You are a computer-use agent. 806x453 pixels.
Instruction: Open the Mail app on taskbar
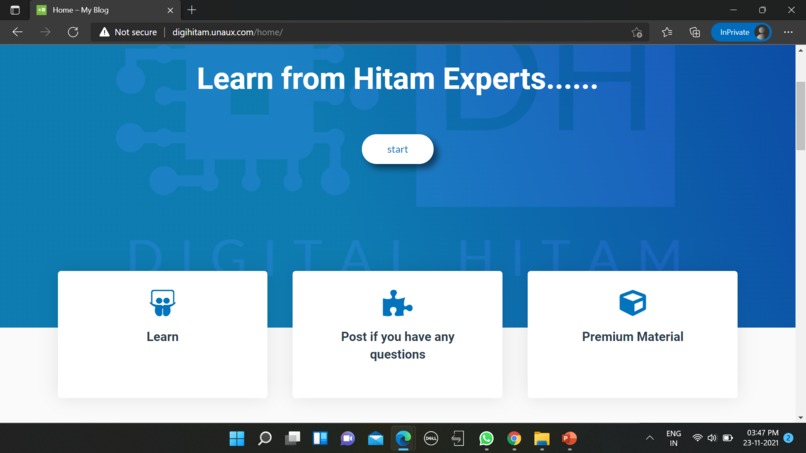(x=376, y=438)
